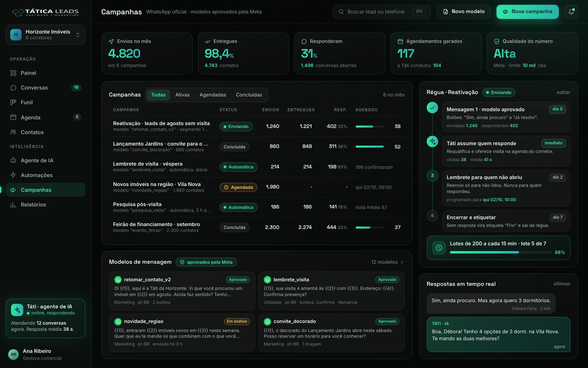Click WhatsApp icon of retomar_contato_v2 model

click(x=118, y=280)
